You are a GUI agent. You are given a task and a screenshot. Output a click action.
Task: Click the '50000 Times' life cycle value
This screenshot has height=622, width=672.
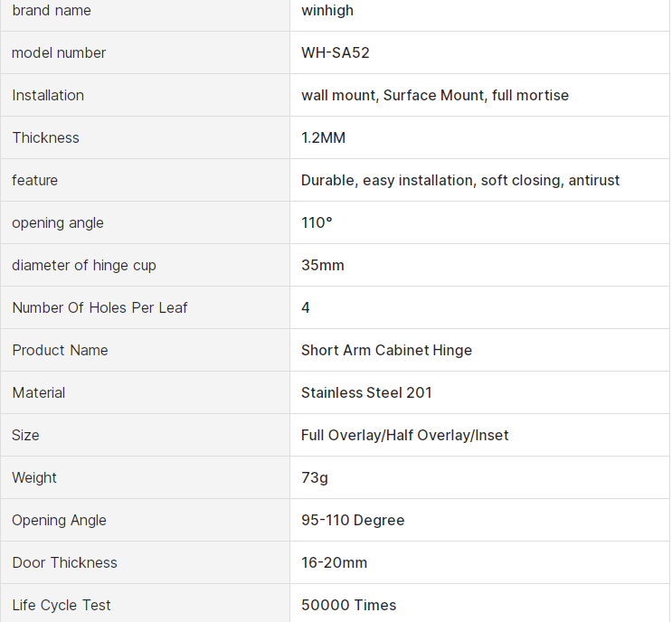click(348, 606)
